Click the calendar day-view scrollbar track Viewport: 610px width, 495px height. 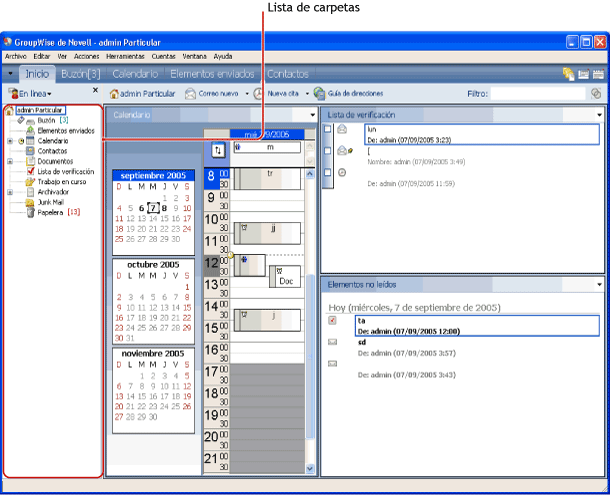[x=310, y=321]
